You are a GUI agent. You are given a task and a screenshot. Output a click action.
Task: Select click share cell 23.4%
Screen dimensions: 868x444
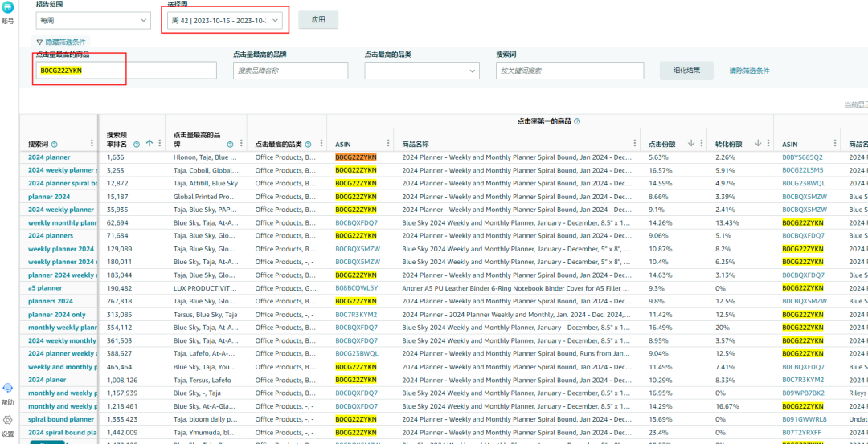657,433
